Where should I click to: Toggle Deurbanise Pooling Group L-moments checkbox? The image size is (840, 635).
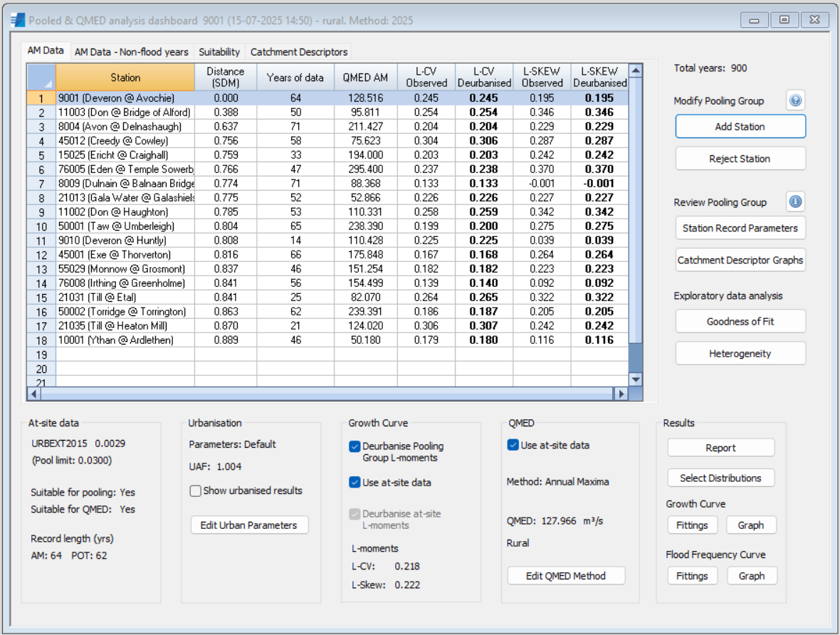tap(355, 446)
